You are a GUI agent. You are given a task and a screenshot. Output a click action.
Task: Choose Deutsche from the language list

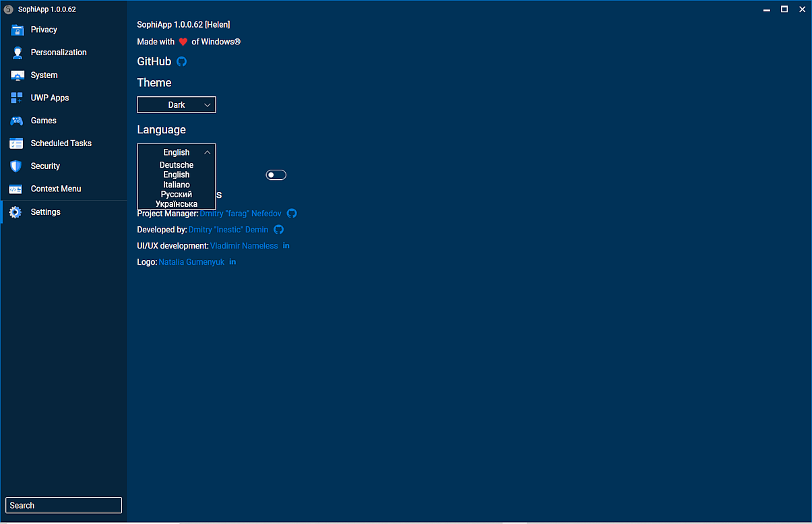coord(177,165)
